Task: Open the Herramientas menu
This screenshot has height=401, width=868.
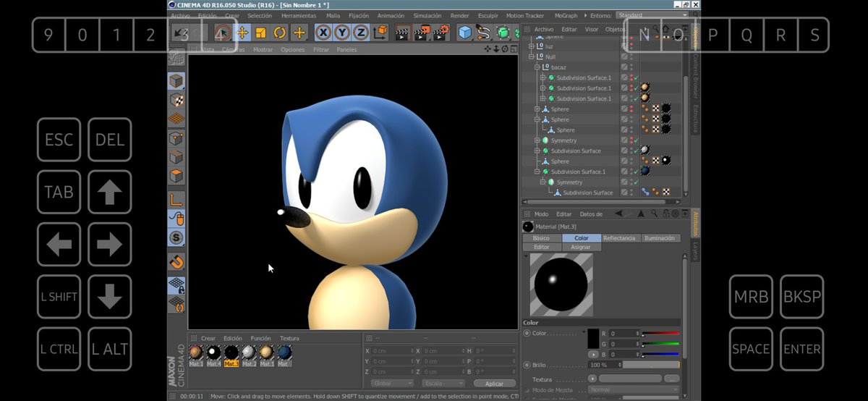Action: (x=299, y=15)
